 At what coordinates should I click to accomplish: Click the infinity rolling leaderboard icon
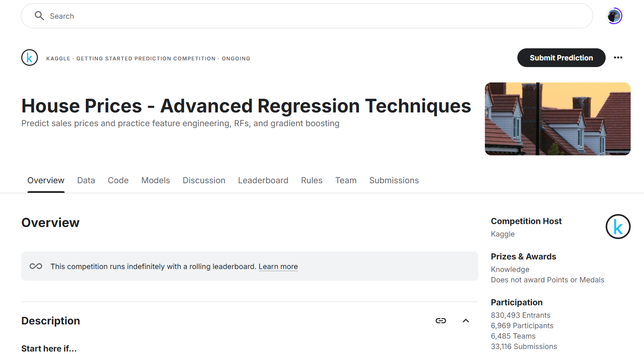[36, 266]
